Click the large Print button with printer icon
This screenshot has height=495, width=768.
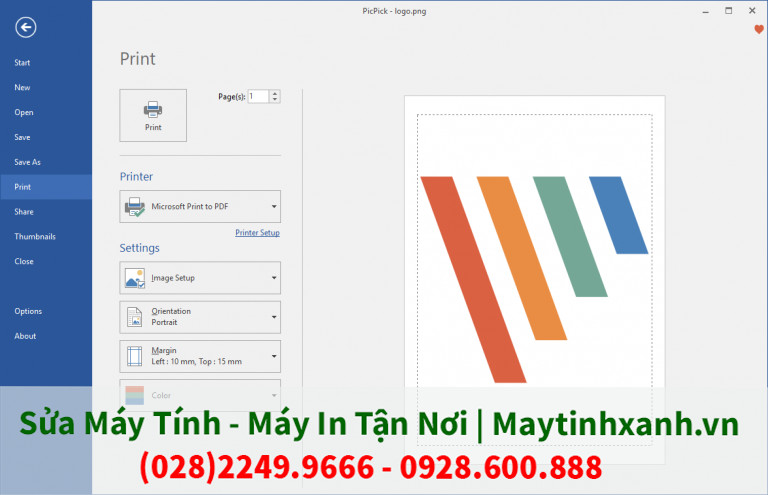click(153, 116)
